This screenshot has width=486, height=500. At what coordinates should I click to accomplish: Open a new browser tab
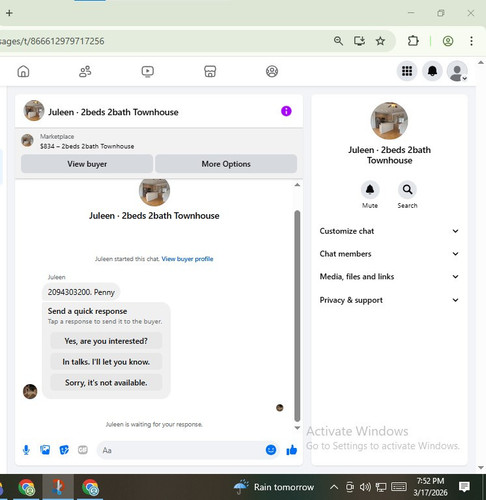[9, 13]
